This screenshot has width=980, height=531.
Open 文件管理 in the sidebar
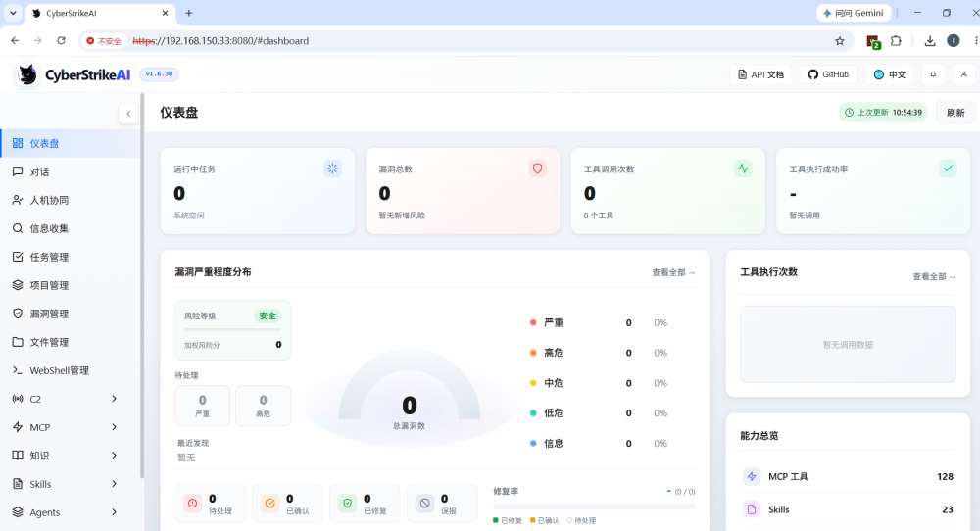pyautogui.click(x=70, y=342)
